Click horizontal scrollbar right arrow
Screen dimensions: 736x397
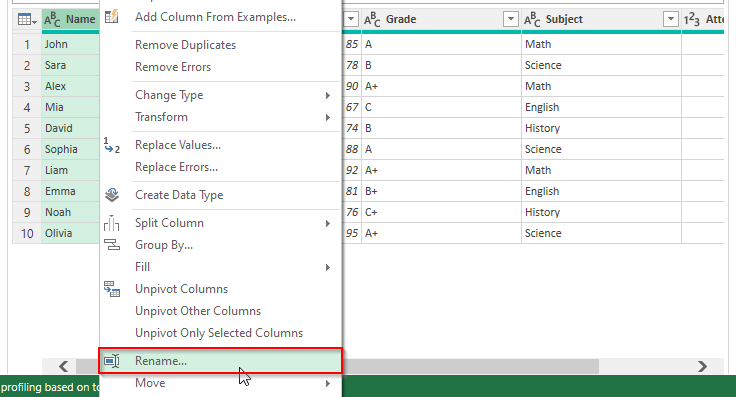(702, 366)
